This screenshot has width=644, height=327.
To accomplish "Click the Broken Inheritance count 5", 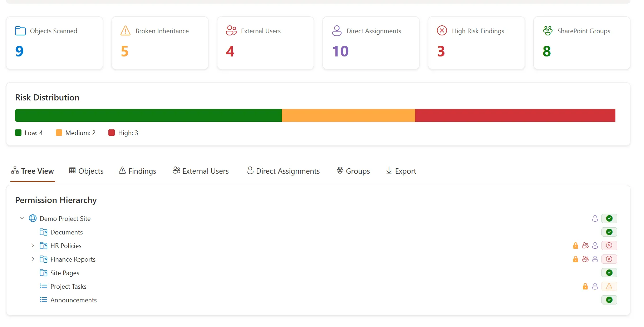I will coord(124,51).
